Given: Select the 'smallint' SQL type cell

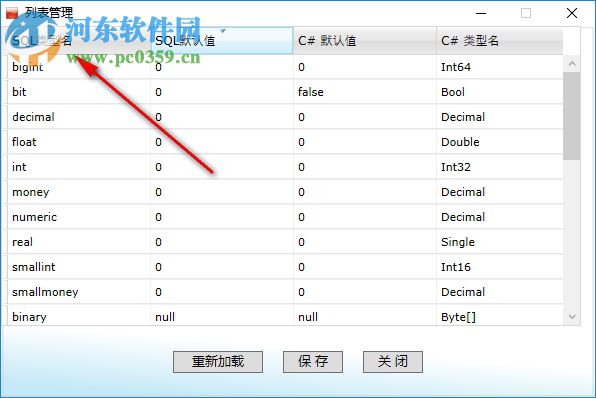Looking at the screenshot, I should [x=79, y=267].
